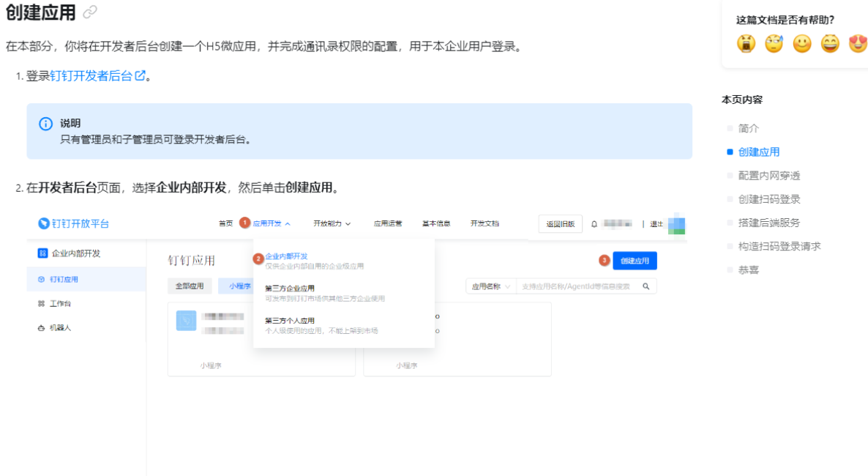Jump to 构造扫码登录请求 in page contents
Image resolution: width=868 pixels, height=476 pixels.
click(x=779, y=246)
